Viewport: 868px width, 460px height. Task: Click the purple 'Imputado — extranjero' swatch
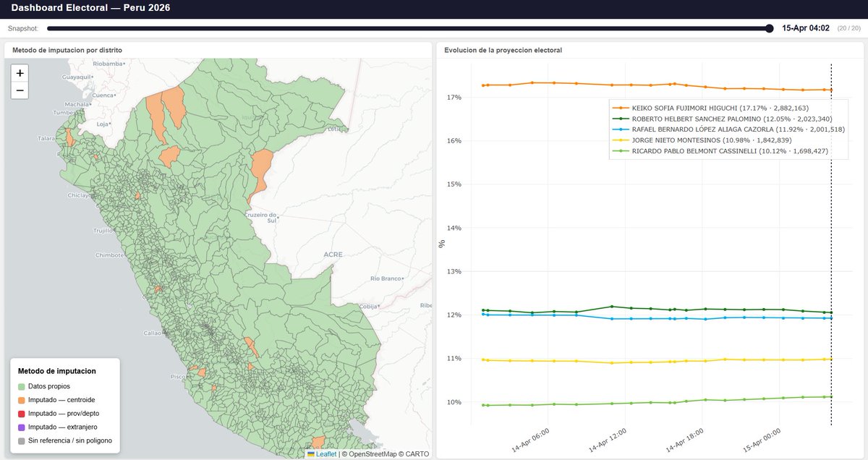[22, 427]
